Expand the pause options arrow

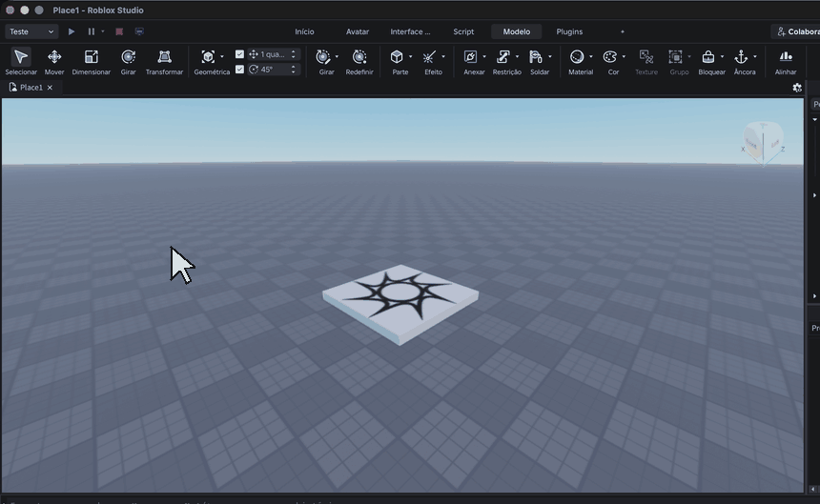click(x=103, y=31)
